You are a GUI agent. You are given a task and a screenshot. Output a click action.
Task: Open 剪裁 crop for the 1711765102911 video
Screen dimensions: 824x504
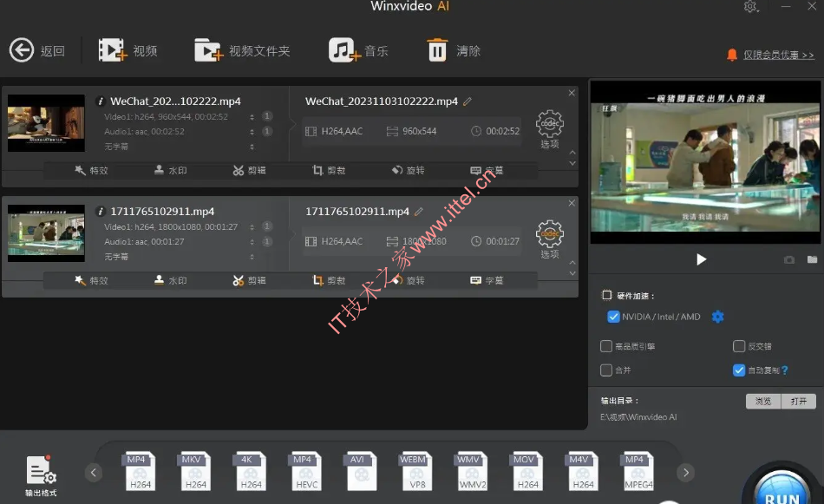[329, 281]
